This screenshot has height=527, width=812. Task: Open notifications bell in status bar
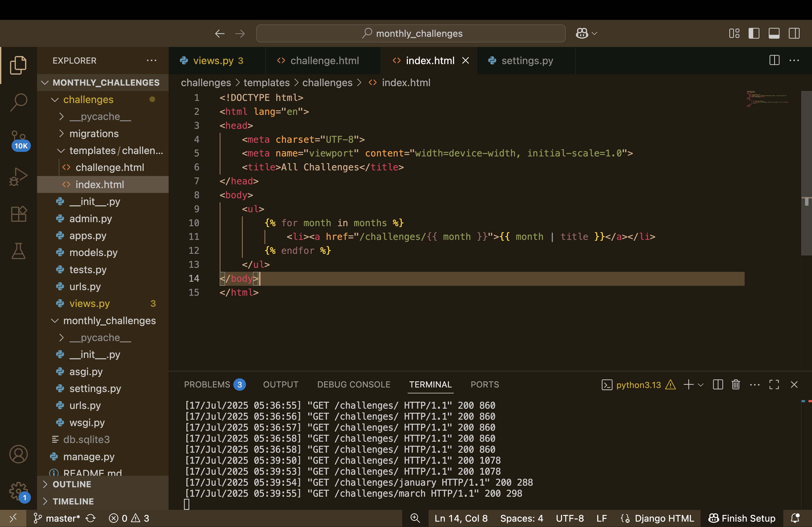[x=795, y=518]
